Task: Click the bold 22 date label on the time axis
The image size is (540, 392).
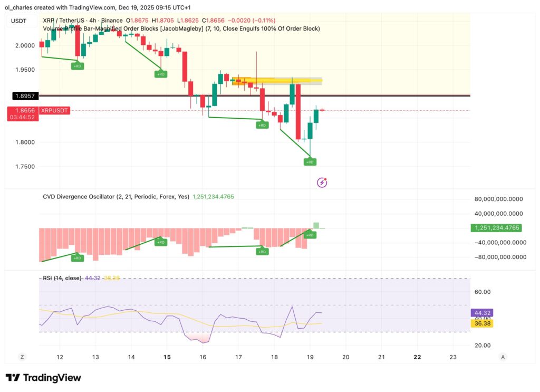Action: pos(417,357)
